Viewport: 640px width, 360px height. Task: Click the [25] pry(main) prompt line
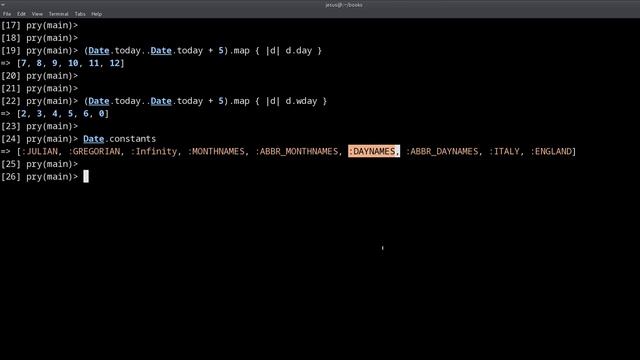(39, 164)
